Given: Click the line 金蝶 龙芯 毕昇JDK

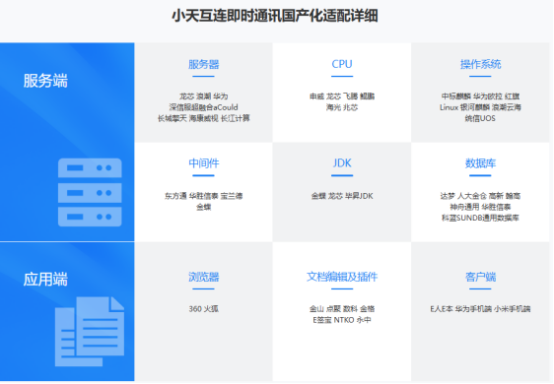Looking at the screenshot, I should coord(342,196).
